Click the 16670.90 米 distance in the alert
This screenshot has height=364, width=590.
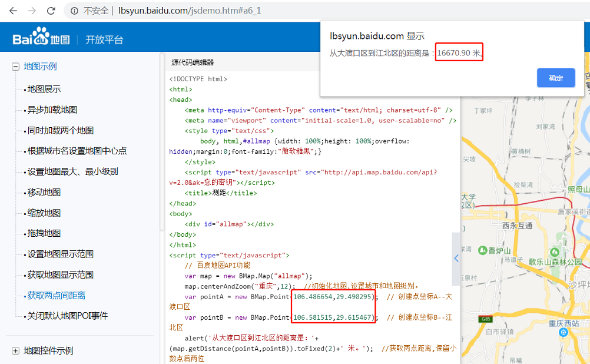coord(459,53)
